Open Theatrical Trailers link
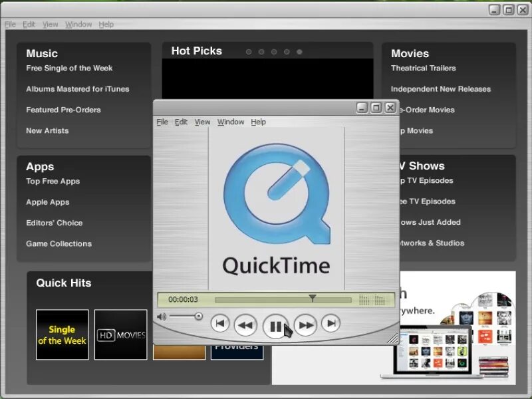This screenshot has width=532, height=399. click(x=424, y=68)
